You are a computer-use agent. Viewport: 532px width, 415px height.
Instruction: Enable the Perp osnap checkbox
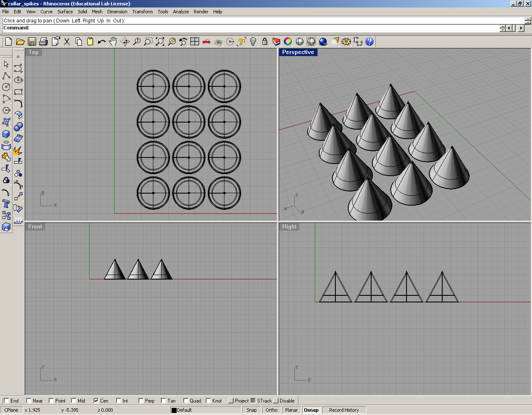tap(141, 401)
